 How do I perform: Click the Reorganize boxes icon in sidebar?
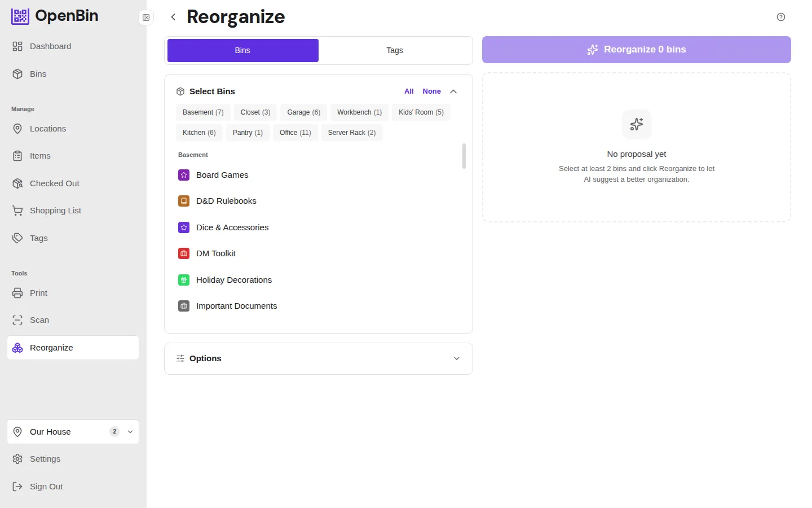(17, 348)
